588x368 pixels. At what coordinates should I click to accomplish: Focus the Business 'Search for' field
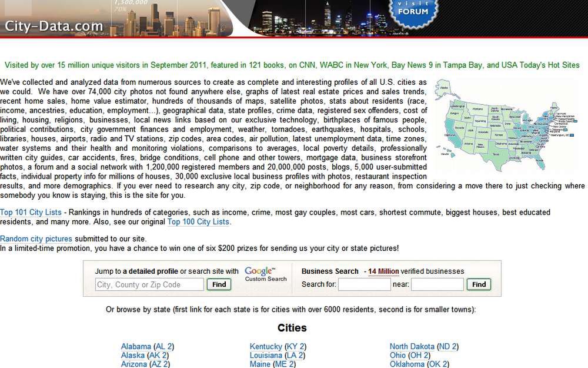(364, 284)
